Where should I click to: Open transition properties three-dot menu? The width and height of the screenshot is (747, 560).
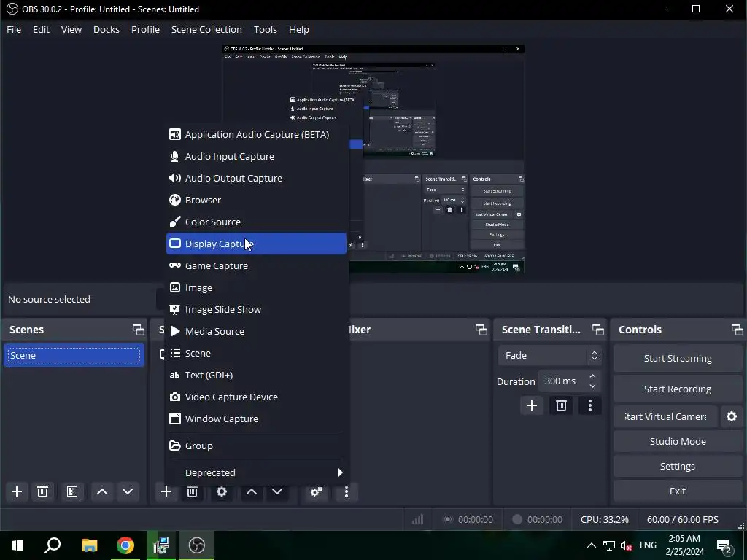click(x=590, y=405)
